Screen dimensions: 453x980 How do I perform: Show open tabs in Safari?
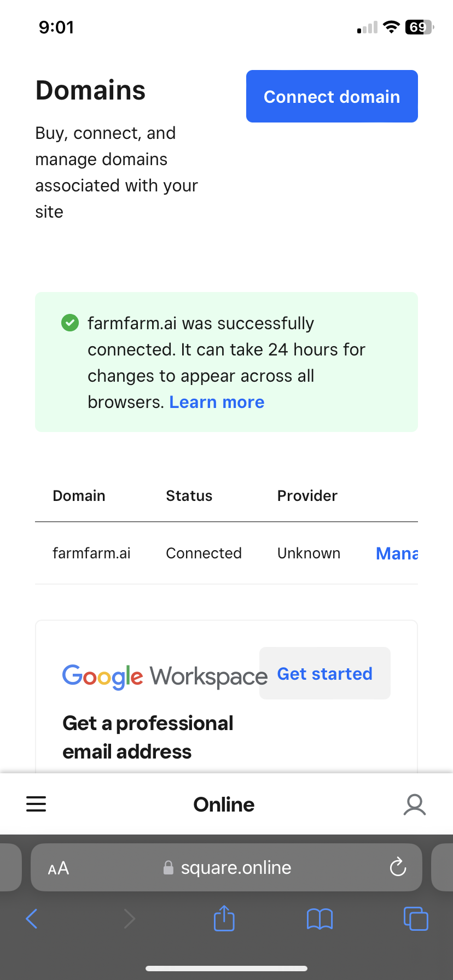coord(416,918)
